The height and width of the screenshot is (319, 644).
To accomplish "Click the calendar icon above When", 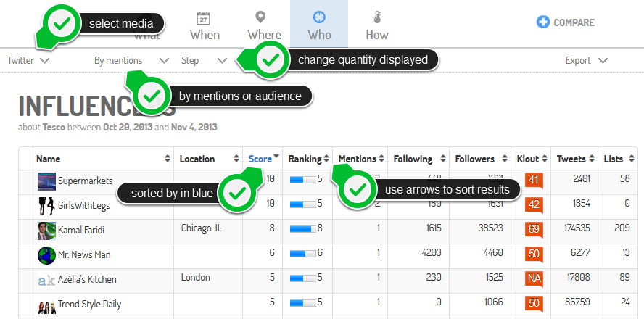I will (204, 18).
